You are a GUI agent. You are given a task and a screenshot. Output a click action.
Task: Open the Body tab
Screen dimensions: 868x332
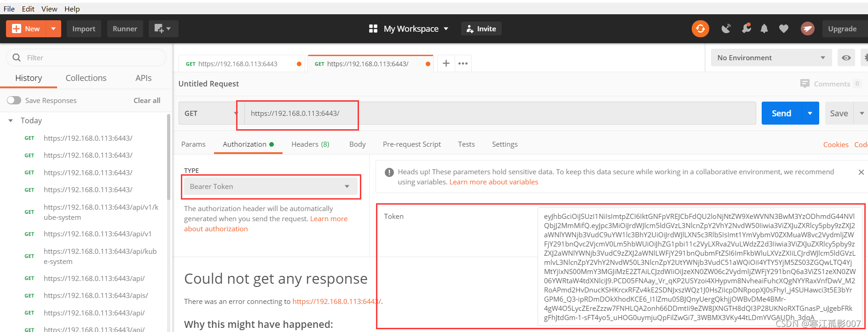point(357,144)
